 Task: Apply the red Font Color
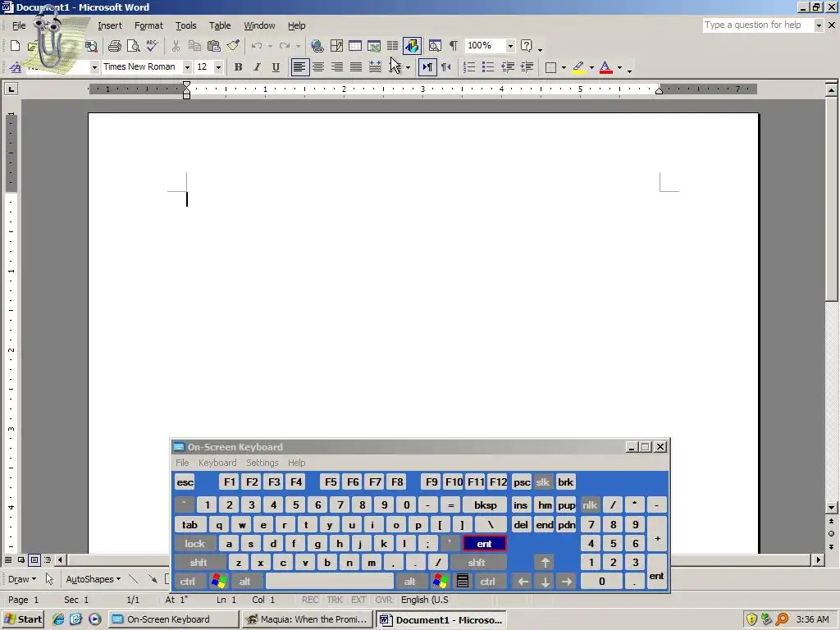[x=606, y=67]
